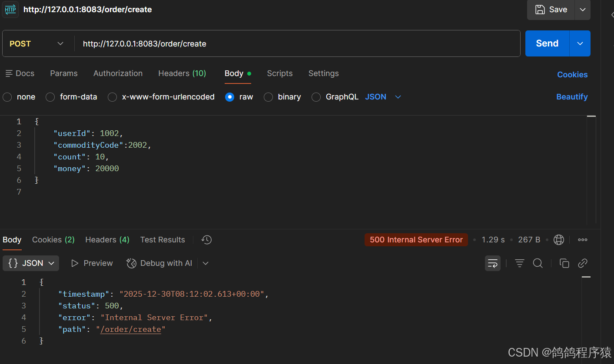Switch to the Authorization tab
Screen dimensions: 614x364
click(x=118, y=73)
